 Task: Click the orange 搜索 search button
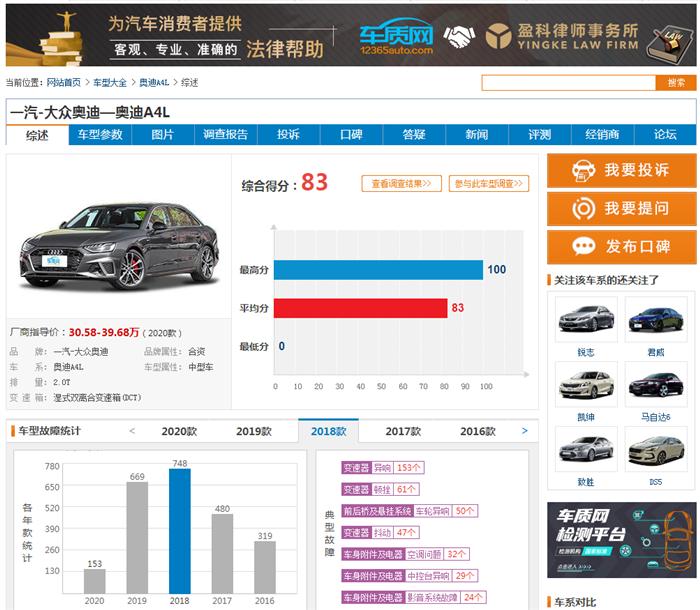(676, 83)
